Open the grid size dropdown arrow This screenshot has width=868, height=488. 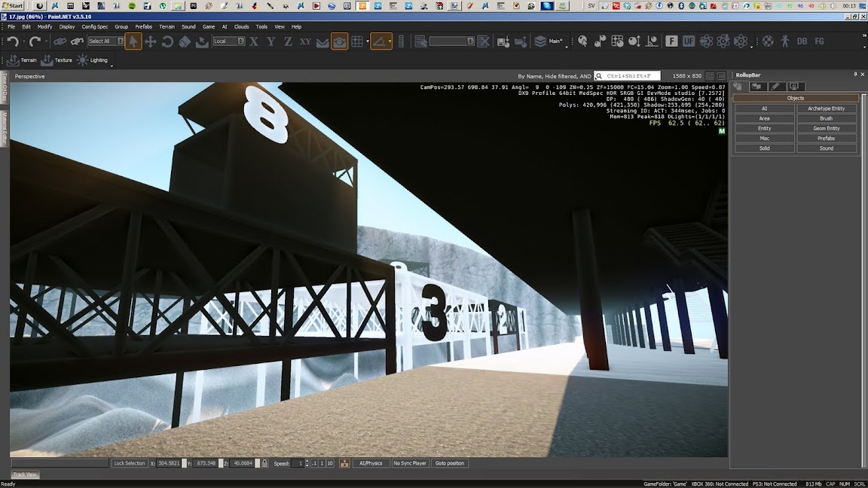click(x=368, y=41)
